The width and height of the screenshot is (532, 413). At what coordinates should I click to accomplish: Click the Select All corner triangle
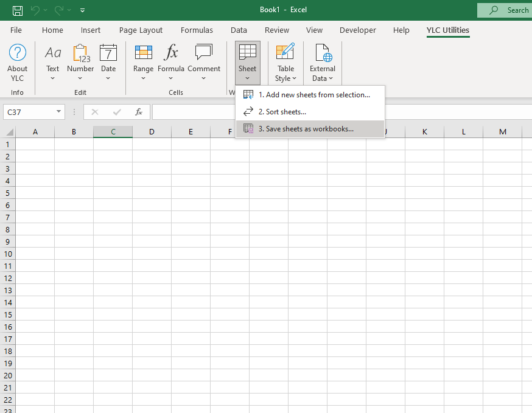tap(9, 133)
